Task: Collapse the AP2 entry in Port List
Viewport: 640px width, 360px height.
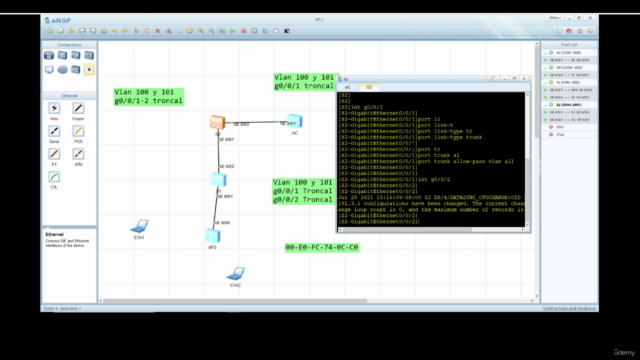Action: coord(545,68)
